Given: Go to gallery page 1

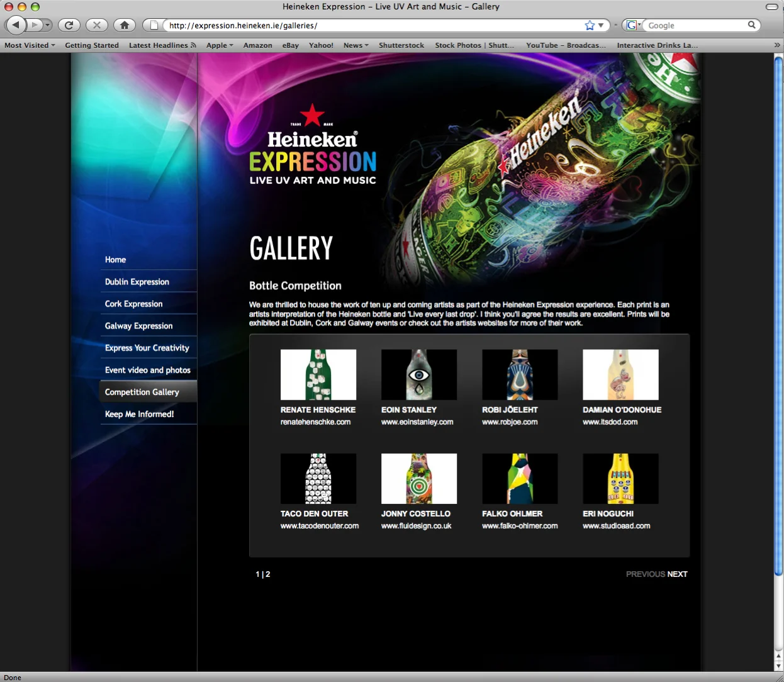Looking at the screenshot, I should [257, 574].
